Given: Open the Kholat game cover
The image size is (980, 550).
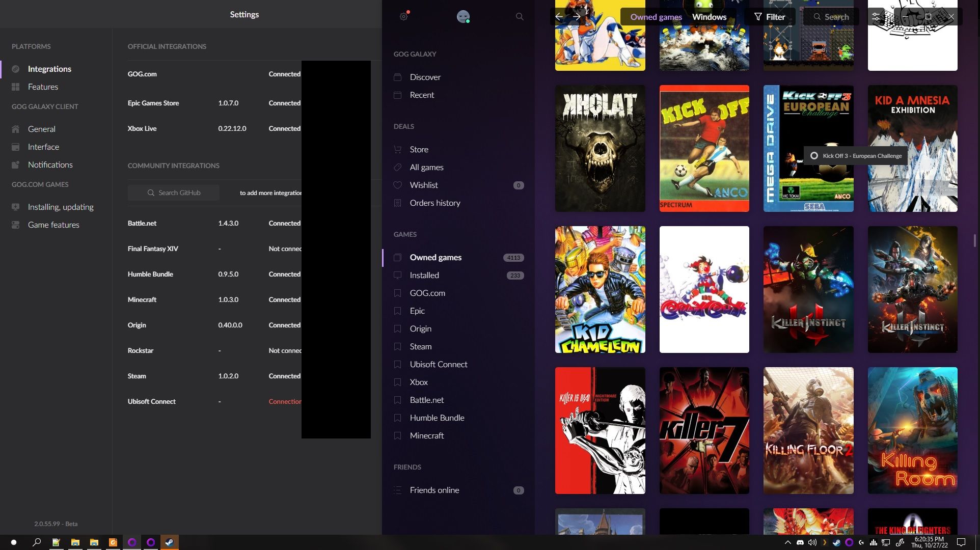Looking at the screenshot, I should pyautogui.click(x=600, y=148).
